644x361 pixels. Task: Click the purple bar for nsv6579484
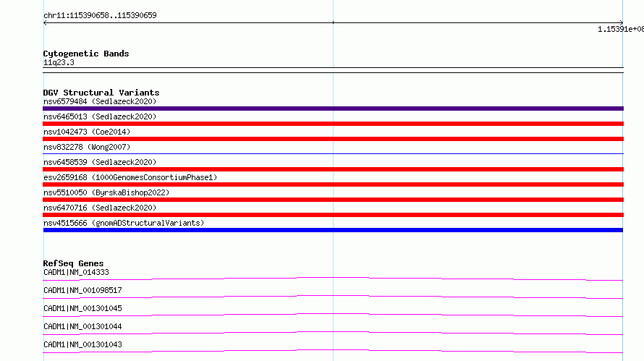pos(333,109)
